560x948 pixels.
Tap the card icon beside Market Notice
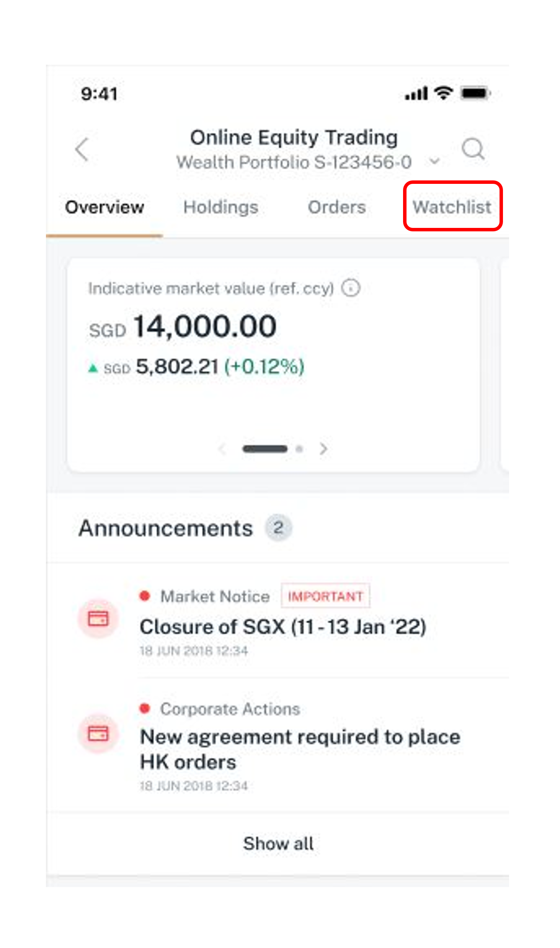(98, 618)
